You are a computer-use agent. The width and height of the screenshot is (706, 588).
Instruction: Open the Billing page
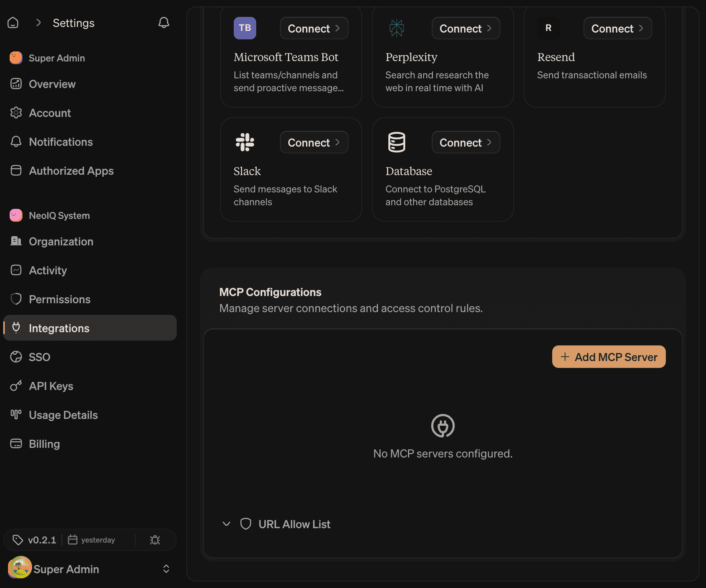(x=90, y=444)
